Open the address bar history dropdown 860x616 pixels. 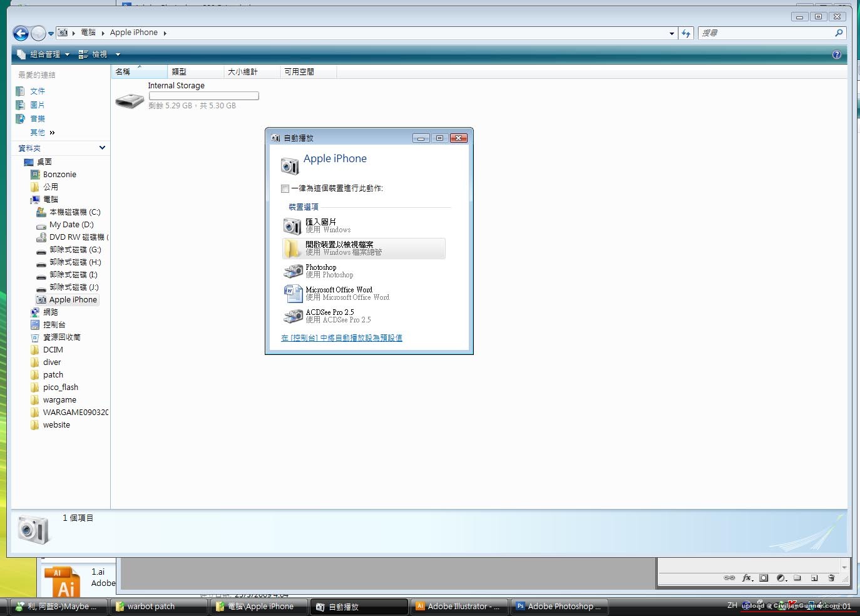click(x=672, y=33)
